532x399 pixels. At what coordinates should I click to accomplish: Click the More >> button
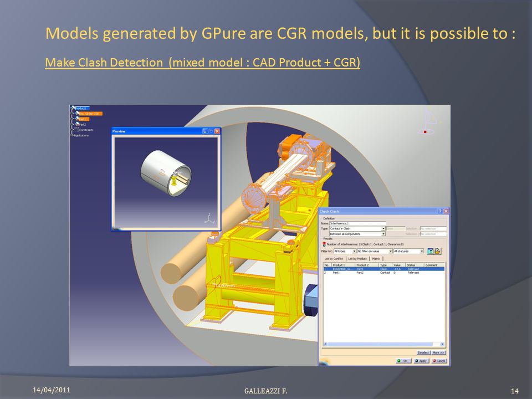point(438,353)
